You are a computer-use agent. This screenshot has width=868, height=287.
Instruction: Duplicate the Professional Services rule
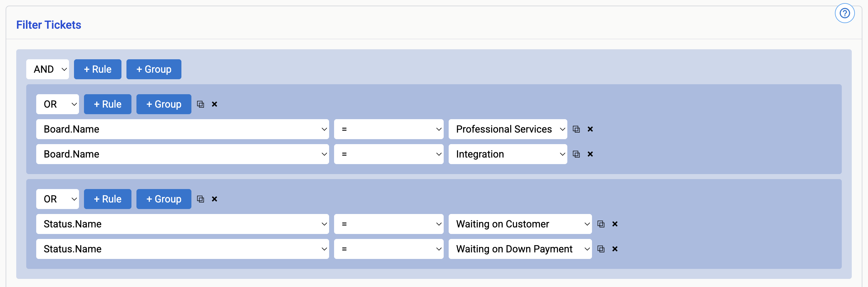(576, 129)
